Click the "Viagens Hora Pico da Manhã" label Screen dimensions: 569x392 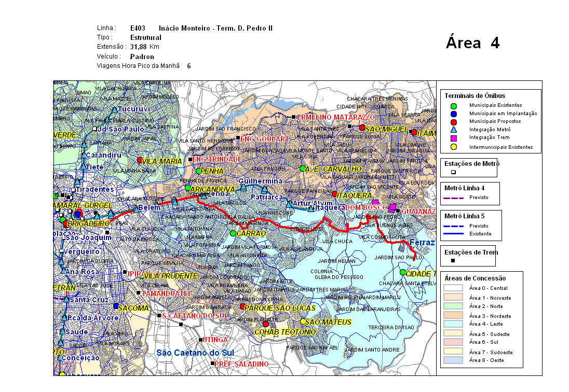138,66
